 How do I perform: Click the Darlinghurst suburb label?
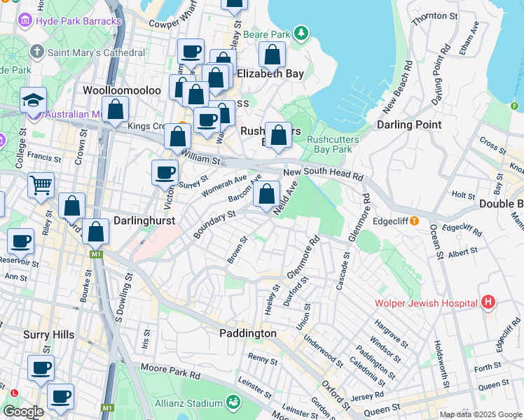point(144,220)
